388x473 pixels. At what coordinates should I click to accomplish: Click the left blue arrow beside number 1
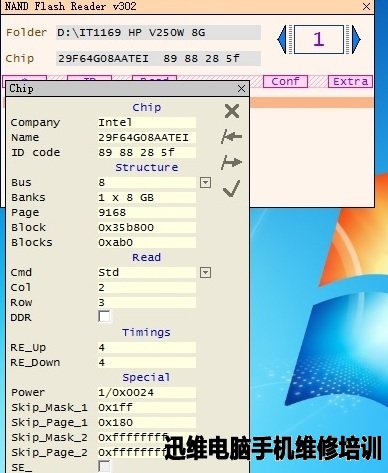point(282,39)
